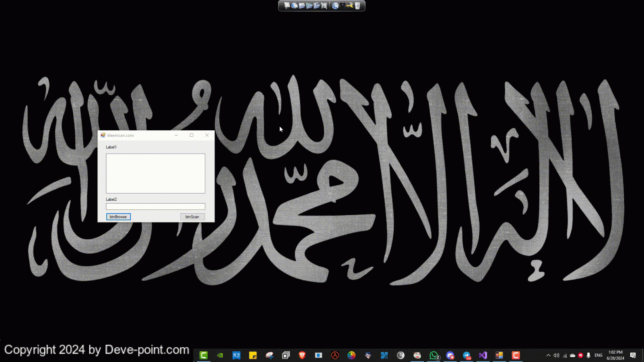Open the clock showing 1:02 PM
This screenshot has height=362, width=644.
(615, 355)
